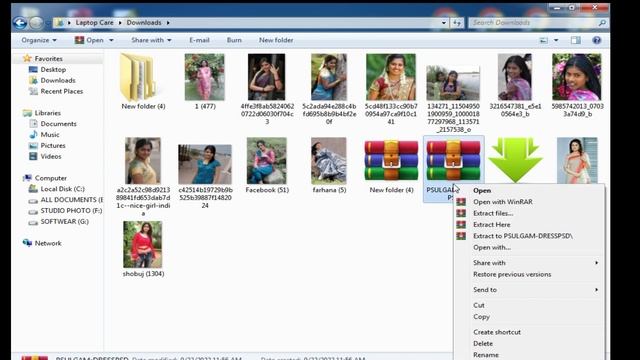640x360 pixels.
Task: Expand the address bar history dropdown
Action: (x=444, y=23)
